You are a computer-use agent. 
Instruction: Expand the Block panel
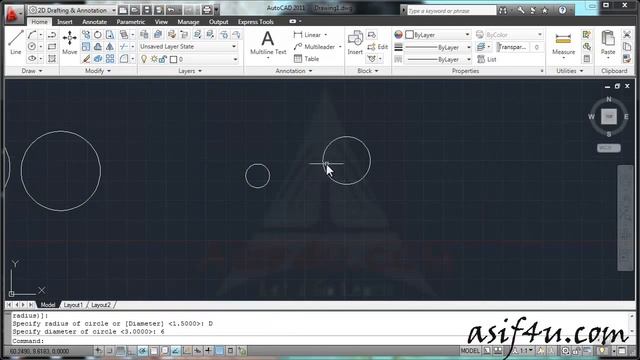368,71
